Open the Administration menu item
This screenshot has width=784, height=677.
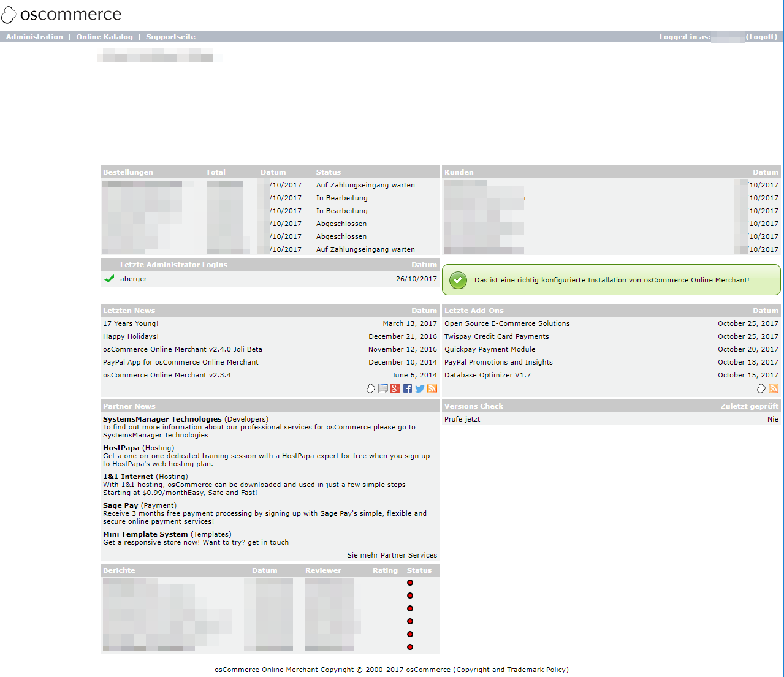point(34,37)
